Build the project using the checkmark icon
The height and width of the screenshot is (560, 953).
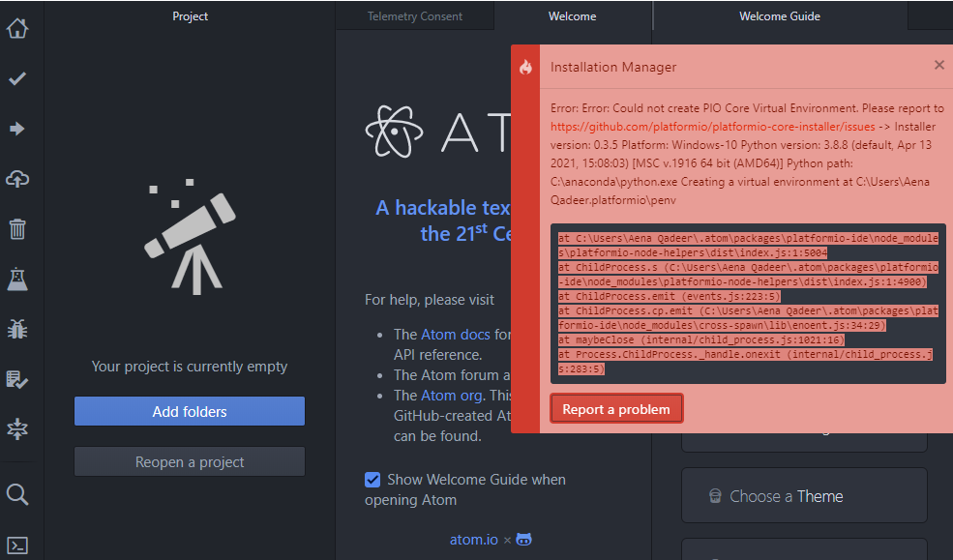16,79
